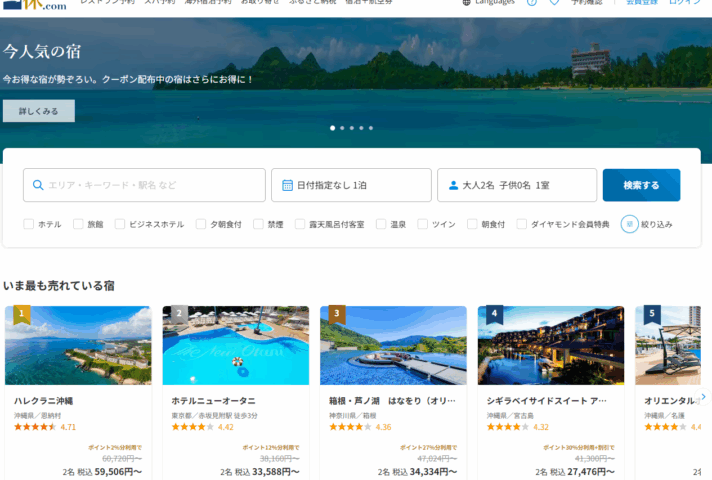The image size is (712, 480).
Task: Select the third banner carousel dot
Action: point(352,128)
